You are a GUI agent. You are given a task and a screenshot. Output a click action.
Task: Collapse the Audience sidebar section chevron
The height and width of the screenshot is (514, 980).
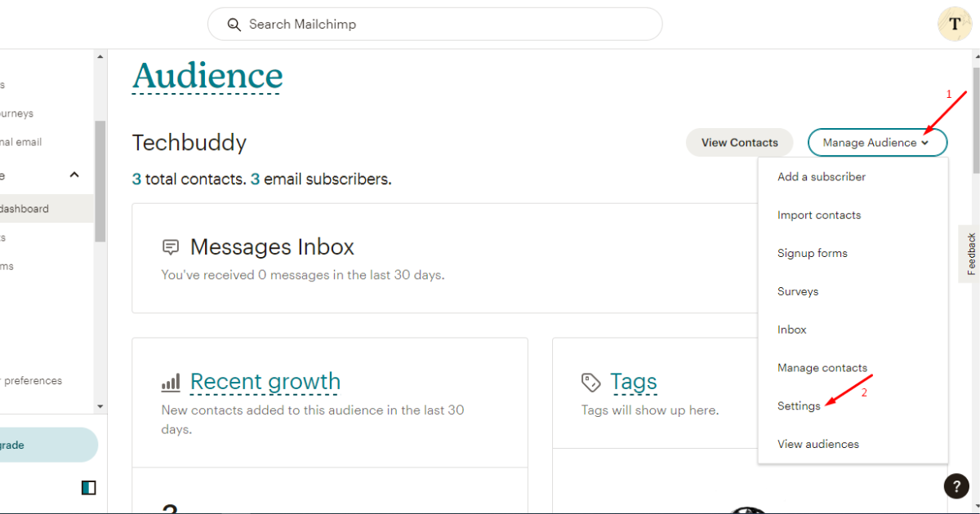[74, 175]
